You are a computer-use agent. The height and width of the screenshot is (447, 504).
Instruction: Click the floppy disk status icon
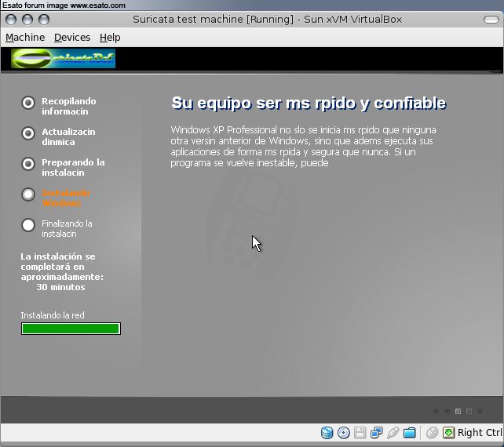click(x=360, y=433)
